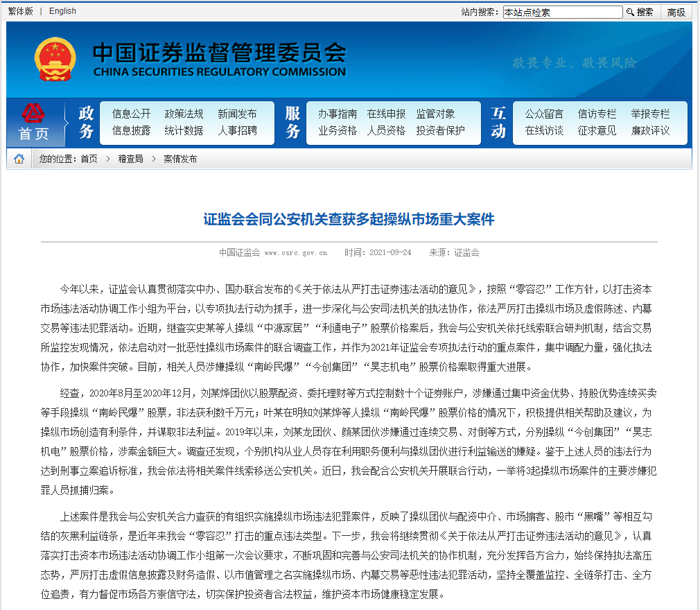Image resolution: width=700 pixels, height=610 pixels.
Task: Open 统计数据 page
Action: 184,130
